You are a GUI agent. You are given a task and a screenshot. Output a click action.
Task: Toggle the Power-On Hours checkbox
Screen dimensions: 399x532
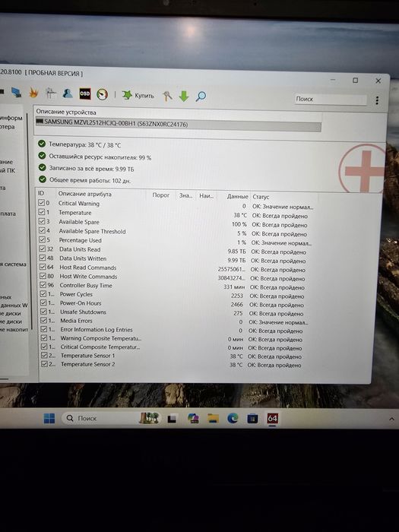pos(43,302)
